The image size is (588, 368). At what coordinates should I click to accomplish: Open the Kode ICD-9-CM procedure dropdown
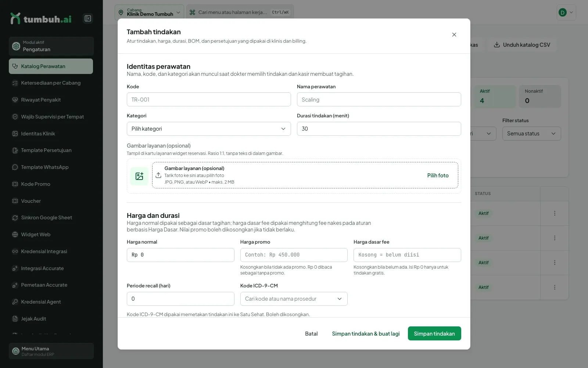[294, 299]
